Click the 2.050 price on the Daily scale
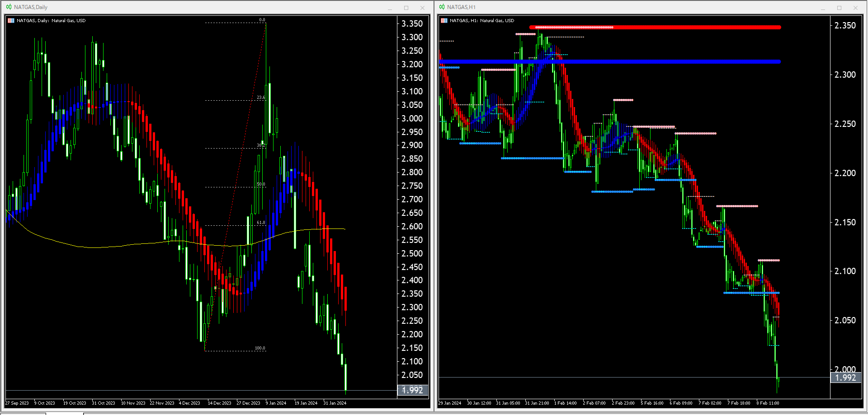 (x=412, y=375)
